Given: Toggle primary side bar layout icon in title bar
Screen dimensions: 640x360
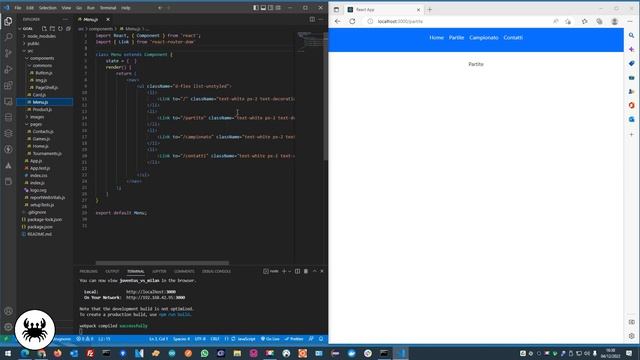Looking at the screenshot, I should (256, 8).
